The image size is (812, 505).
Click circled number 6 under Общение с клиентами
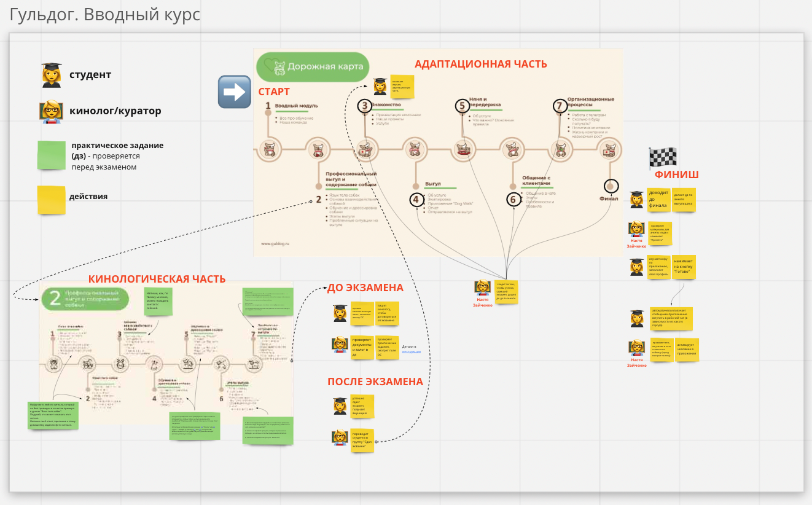pos(513,199)
